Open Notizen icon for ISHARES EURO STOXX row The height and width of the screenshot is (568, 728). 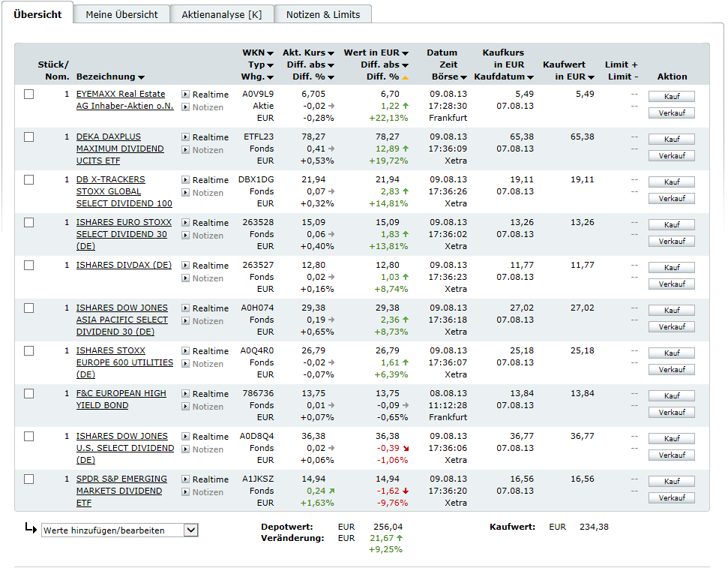click(x=185, y=236)
